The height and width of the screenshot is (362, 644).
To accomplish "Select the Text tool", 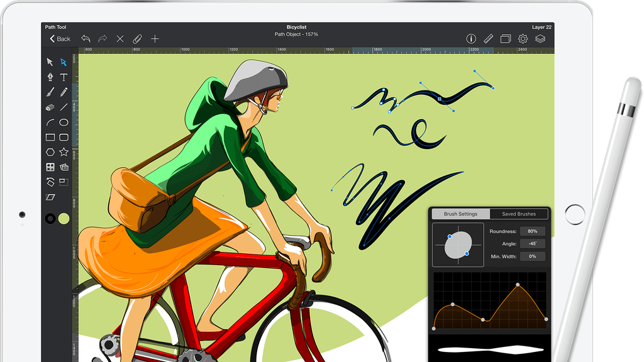I will pyautogui.click(x=65, y=77).
